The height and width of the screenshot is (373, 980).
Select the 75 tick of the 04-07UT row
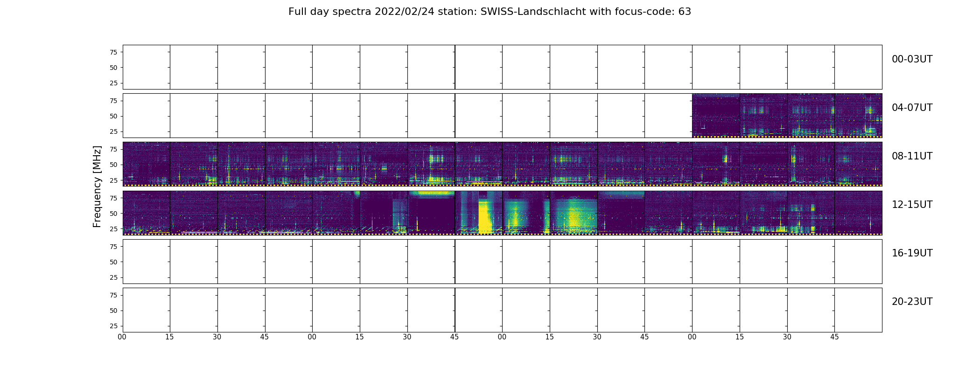pos(113,101)
